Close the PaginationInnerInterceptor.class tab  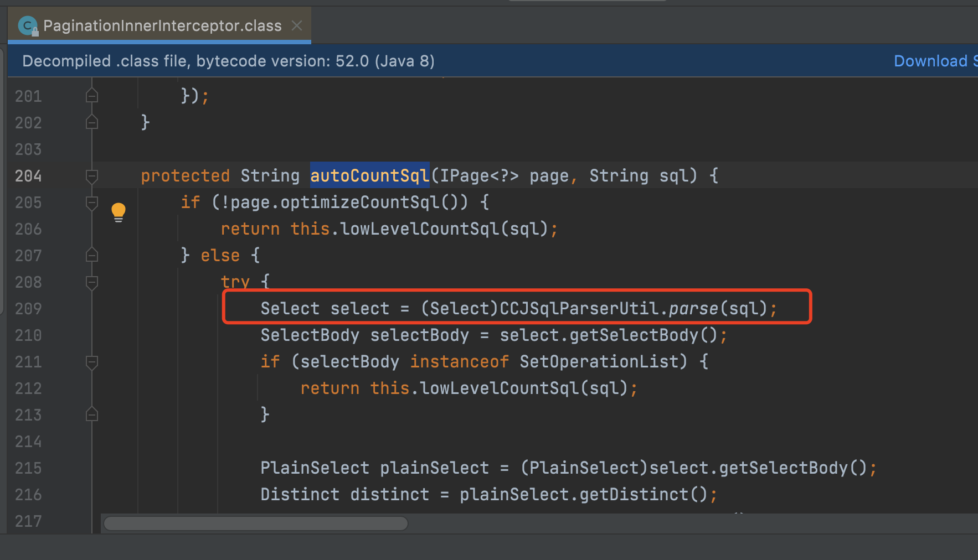coord(297,25)
